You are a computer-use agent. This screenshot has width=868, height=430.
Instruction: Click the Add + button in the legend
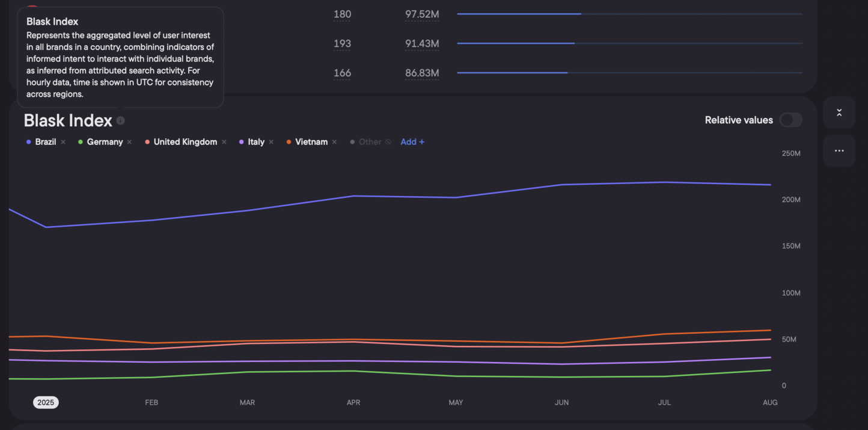[412, 142]
